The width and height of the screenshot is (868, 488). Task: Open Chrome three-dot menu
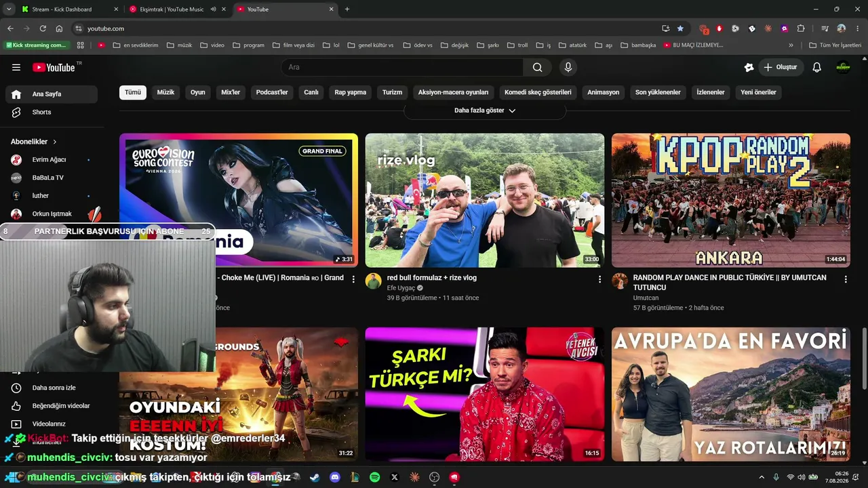pyautogui.click(x=856, y=28)
